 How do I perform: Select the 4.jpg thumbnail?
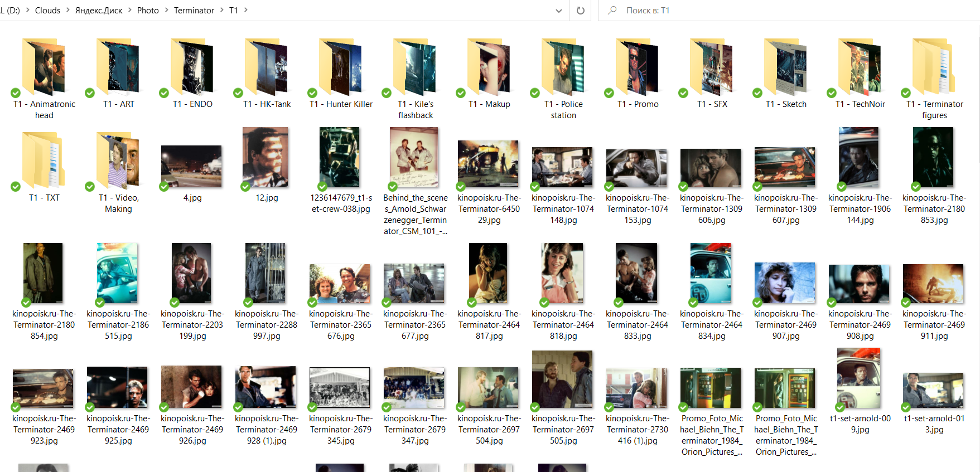coord(191,166)
